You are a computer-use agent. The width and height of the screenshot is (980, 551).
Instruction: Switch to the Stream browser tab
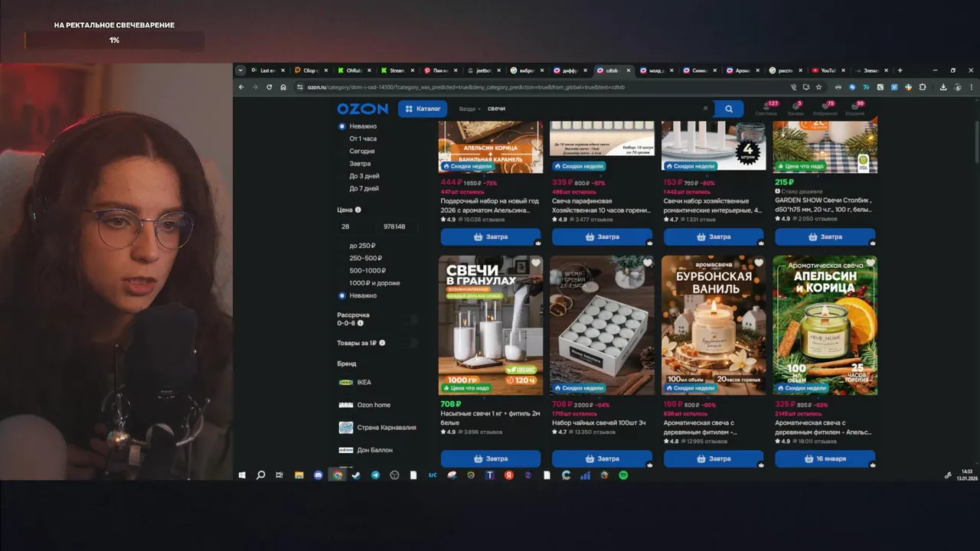pyautogui.click(x=397, y=70)
